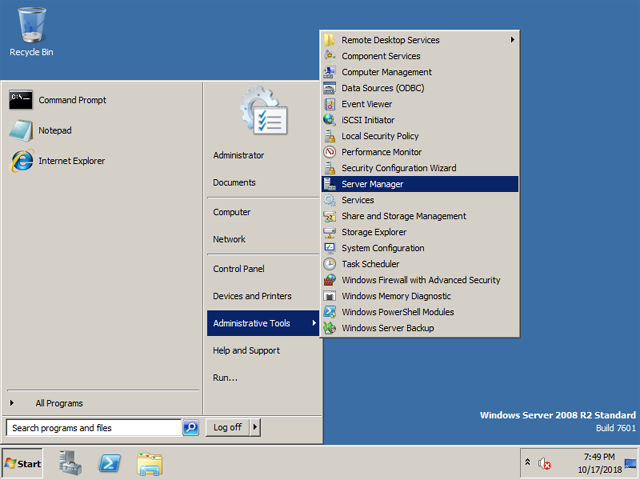Image resolution: width=640 pixels, height=480 pixels.
Task: Click the Administrative Tools submenu arrow
Action: 314,323
